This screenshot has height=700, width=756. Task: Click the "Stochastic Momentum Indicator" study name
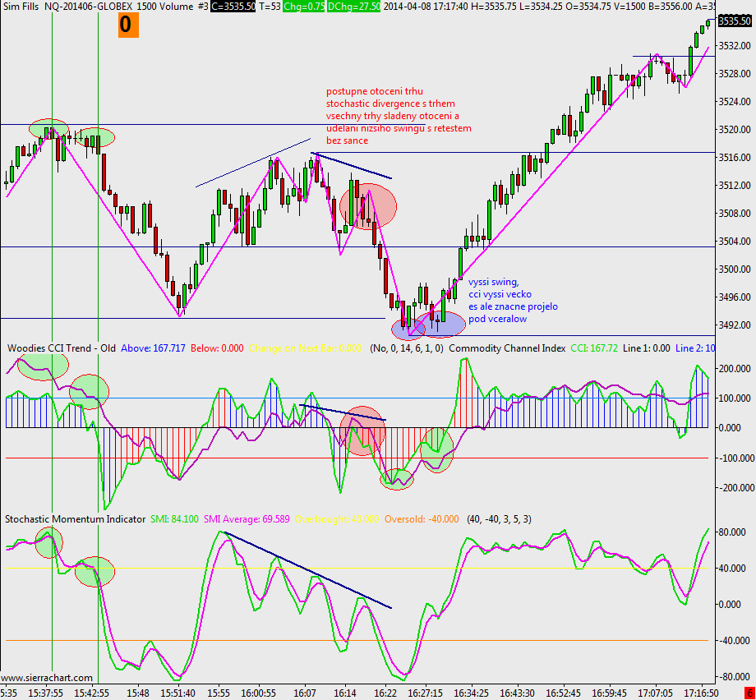point(75,519)
